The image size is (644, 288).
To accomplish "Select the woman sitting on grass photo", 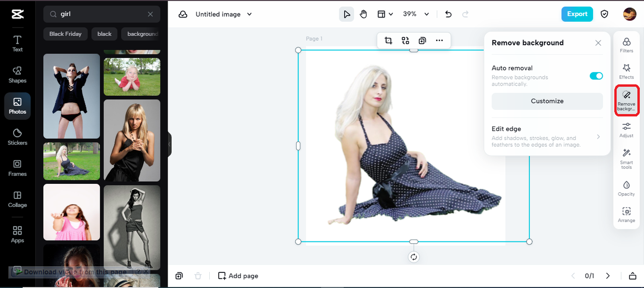I will (x=71, y=161).
